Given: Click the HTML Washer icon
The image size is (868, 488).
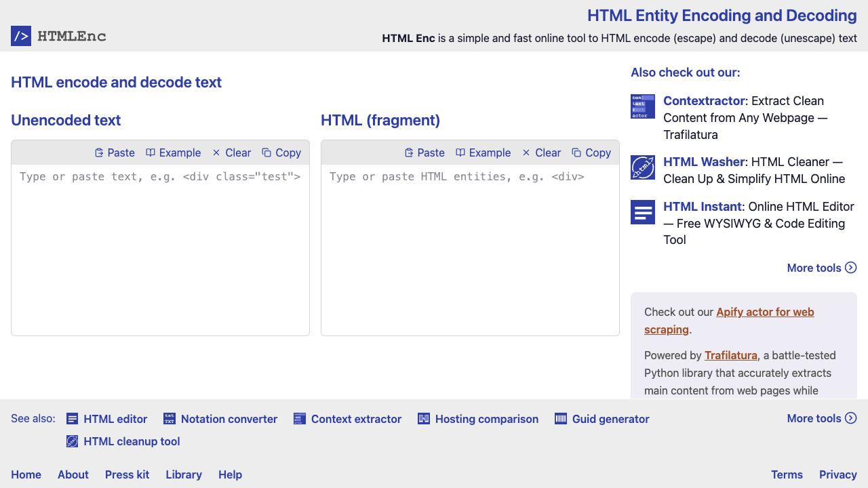Looking at the screenshot, I should (642, 167).
